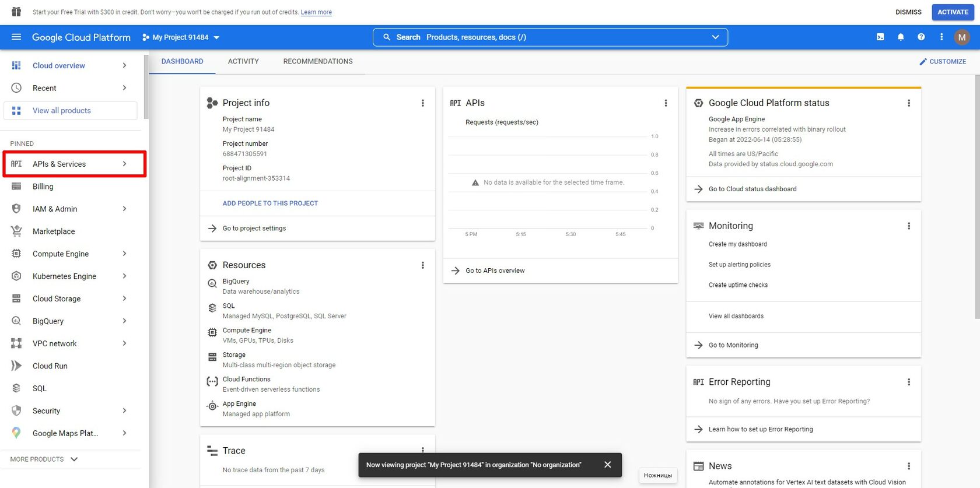This screenshot has width=980, height=488.
Task: Switch to the Recommendations tab
Action: (318, 61)
